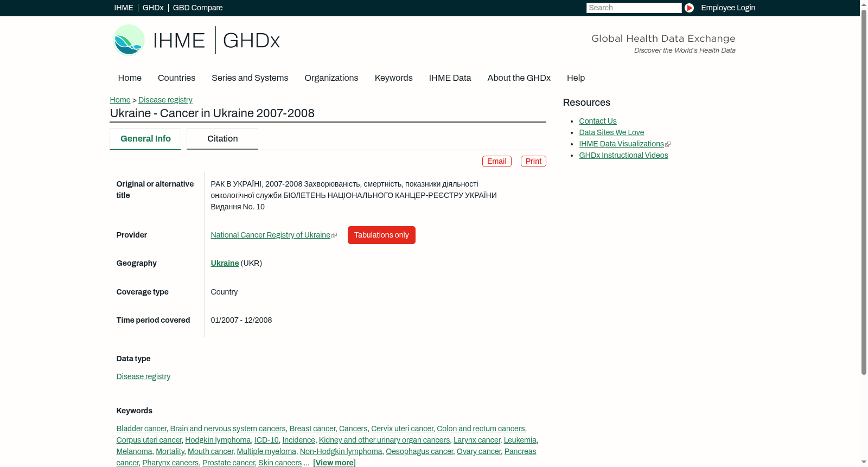This screenshot has width=868, height=467.
Task: Open the Corpus uteri cancer keyword
Action: coord(149,440)
